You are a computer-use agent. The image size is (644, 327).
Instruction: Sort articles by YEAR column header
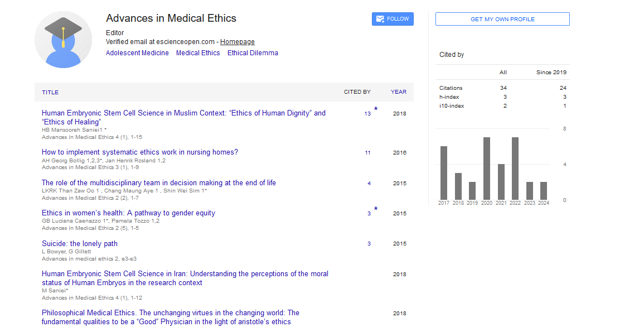pos(398,92)
